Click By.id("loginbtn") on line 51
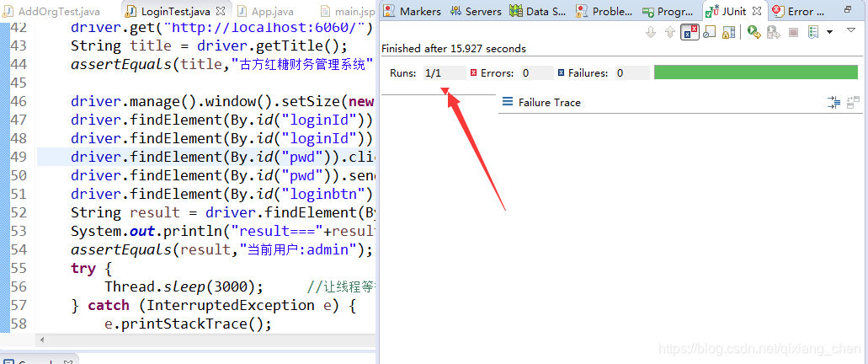The image size is (868, 364). [x=302, y=194]
